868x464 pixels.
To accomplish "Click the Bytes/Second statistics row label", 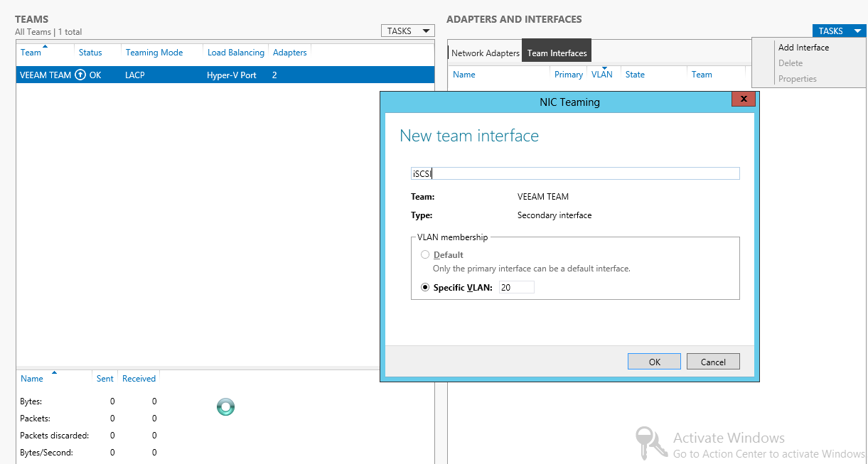I will [x=47, y=453].
